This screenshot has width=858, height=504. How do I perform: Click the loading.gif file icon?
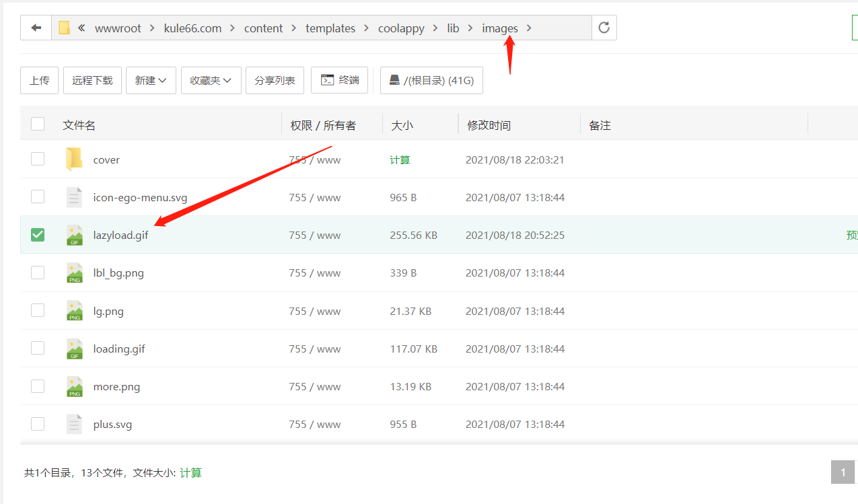click(x=74, y=349)
